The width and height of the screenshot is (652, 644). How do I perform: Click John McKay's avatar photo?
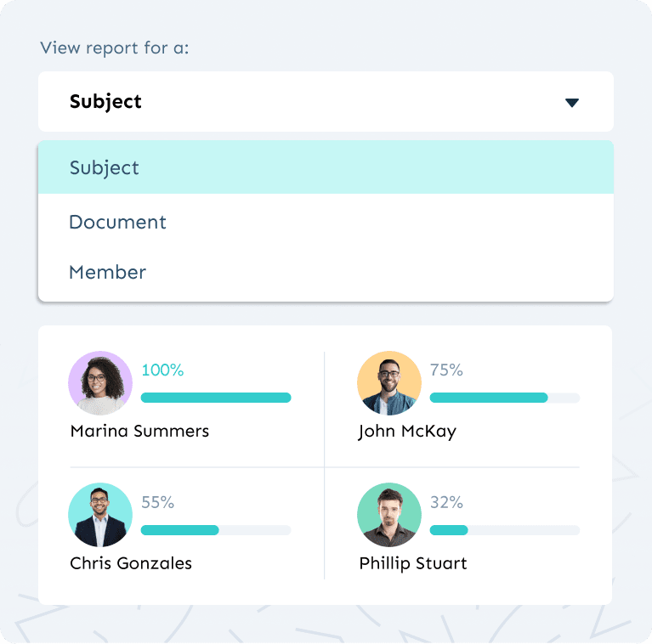tap(389, 383)
